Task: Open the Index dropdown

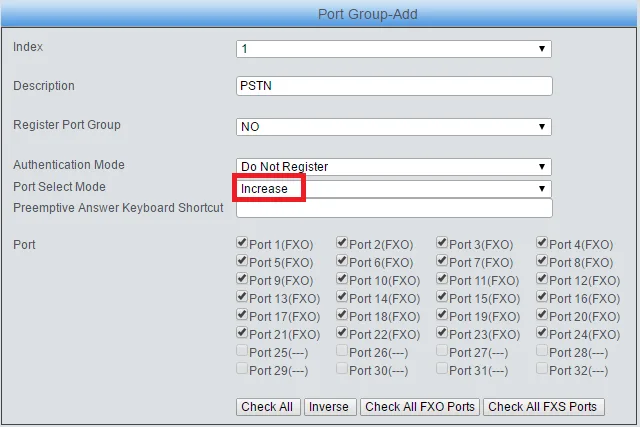Action: click(394, 48)
